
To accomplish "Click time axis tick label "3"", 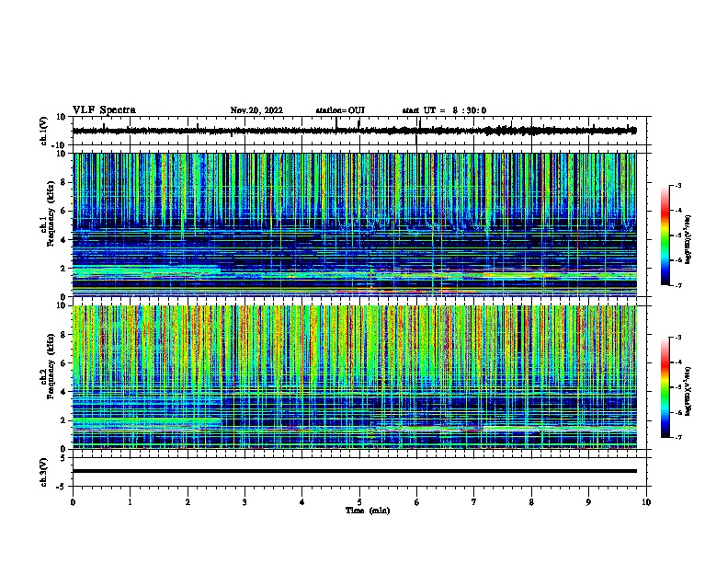I will (x=245, y=502).
